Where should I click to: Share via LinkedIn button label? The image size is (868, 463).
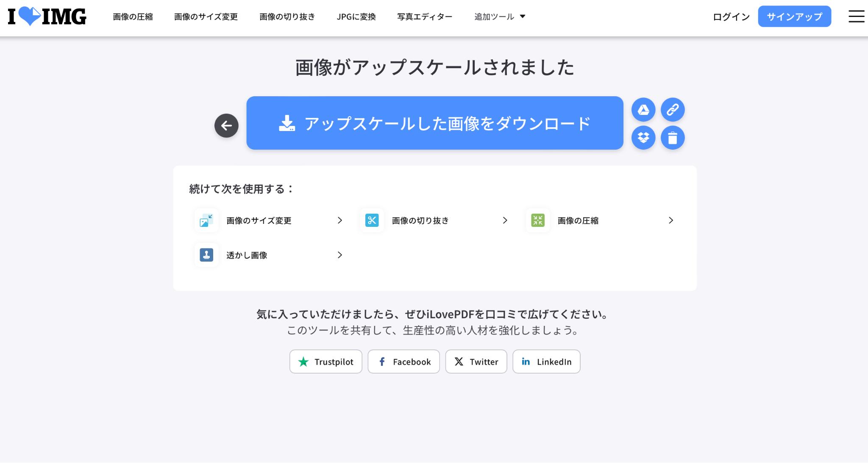tap(554, 362)
